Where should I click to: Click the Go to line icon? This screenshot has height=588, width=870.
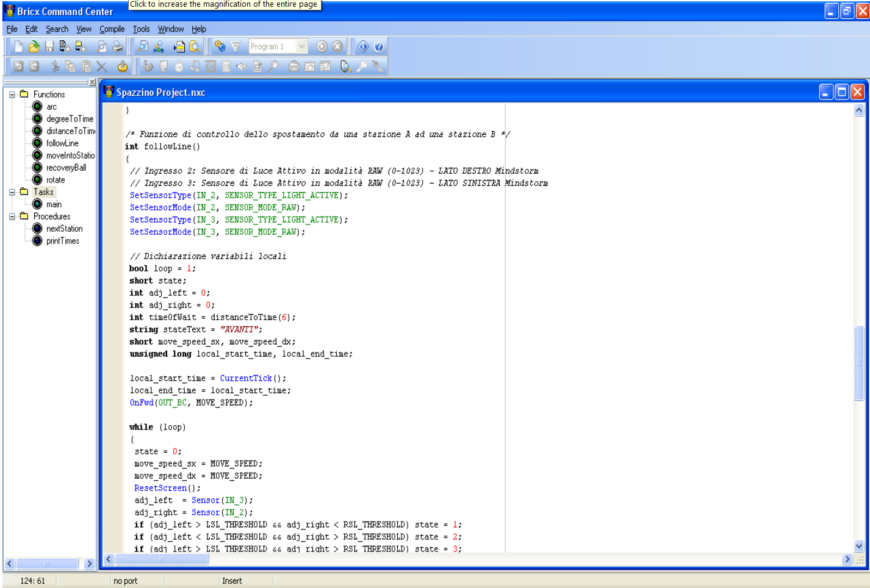tap(179, 46)
